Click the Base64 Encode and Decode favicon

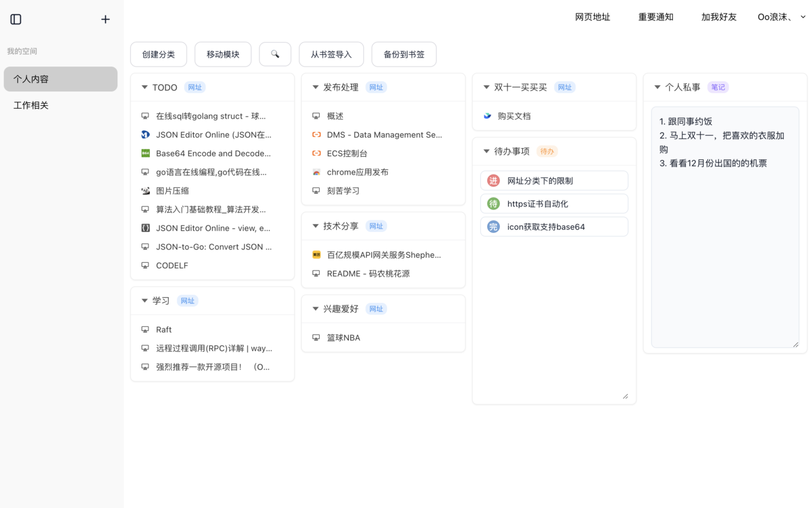click(145, 153)
